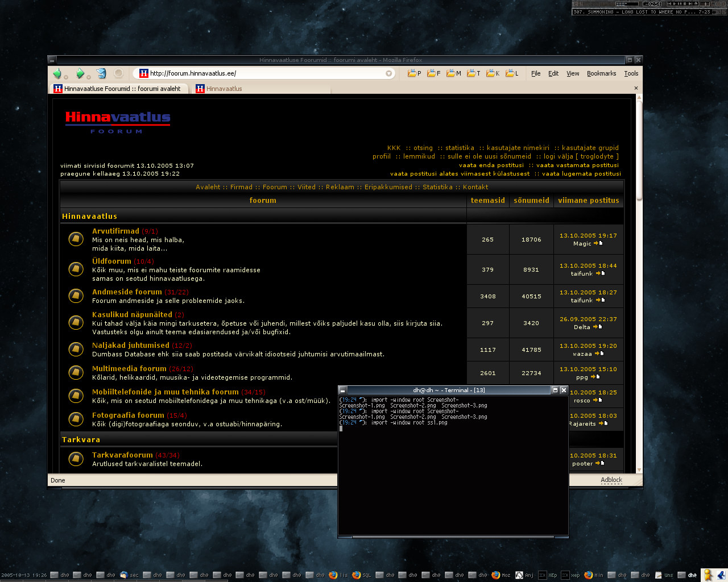
Task: Click the greyed-out Stop loading button
Action: (118, 73)
